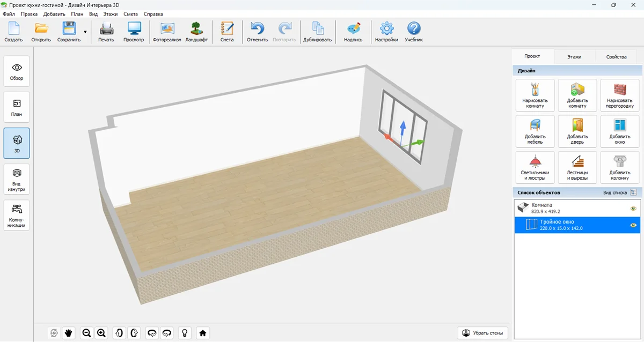The image size is (644, 342).
Task: Click the zoom out magnifier icon
Action: [x=86, y=333]
